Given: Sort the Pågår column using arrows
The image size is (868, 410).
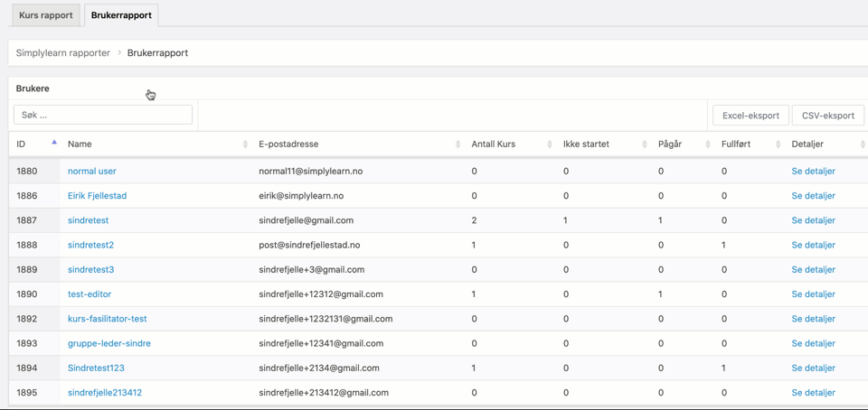Looking at the screenshot, I should pyautogui.click(x=708, y=144).
